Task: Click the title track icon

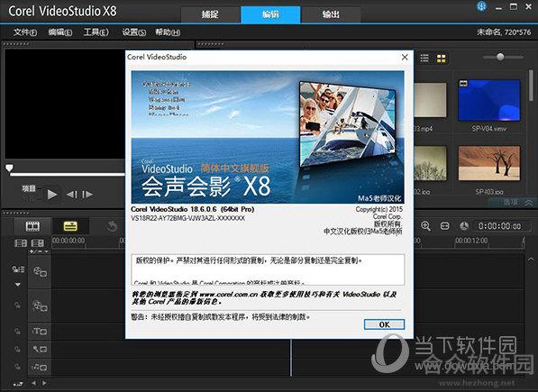Action: [x=40, y=332]
